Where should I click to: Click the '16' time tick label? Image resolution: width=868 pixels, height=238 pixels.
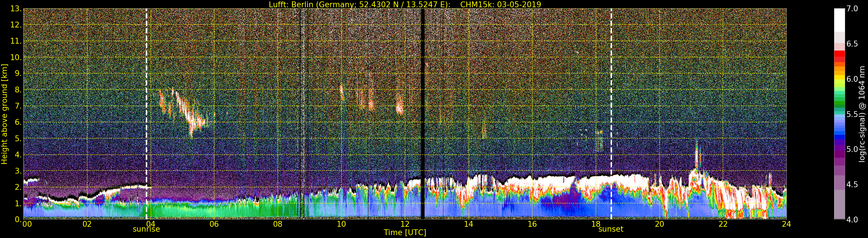click(532, 224)
